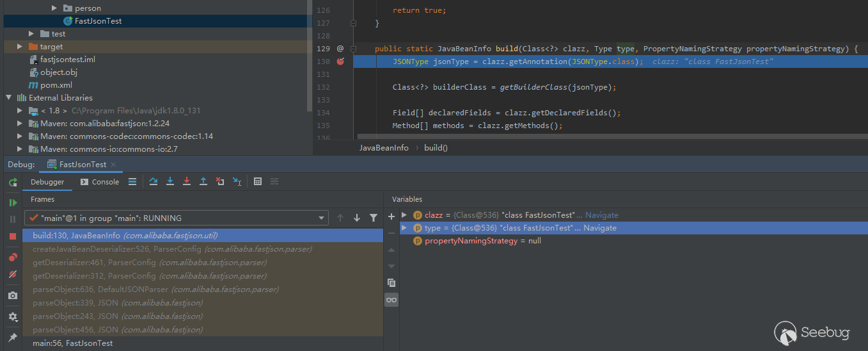868x351 pixels.
Task: Click the Step Over debugger icon
Action: click(x=154, y=182)
